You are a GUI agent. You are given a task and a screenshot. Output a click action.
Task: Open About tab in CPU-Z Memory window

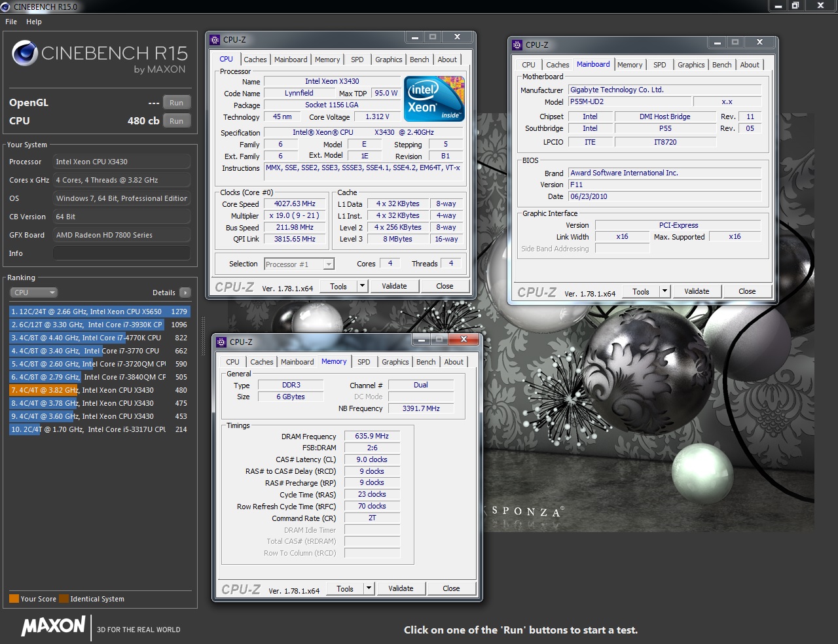[454, 362]
